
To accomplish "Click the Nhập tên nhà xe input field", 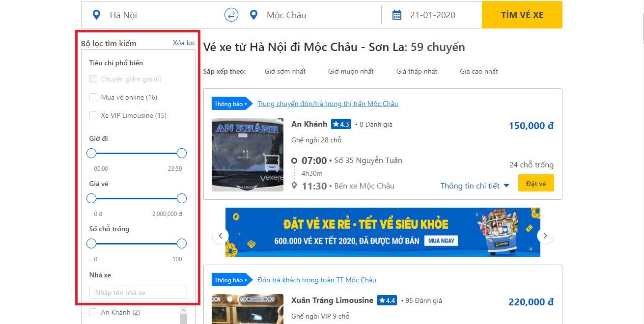I will click(138, 293).
